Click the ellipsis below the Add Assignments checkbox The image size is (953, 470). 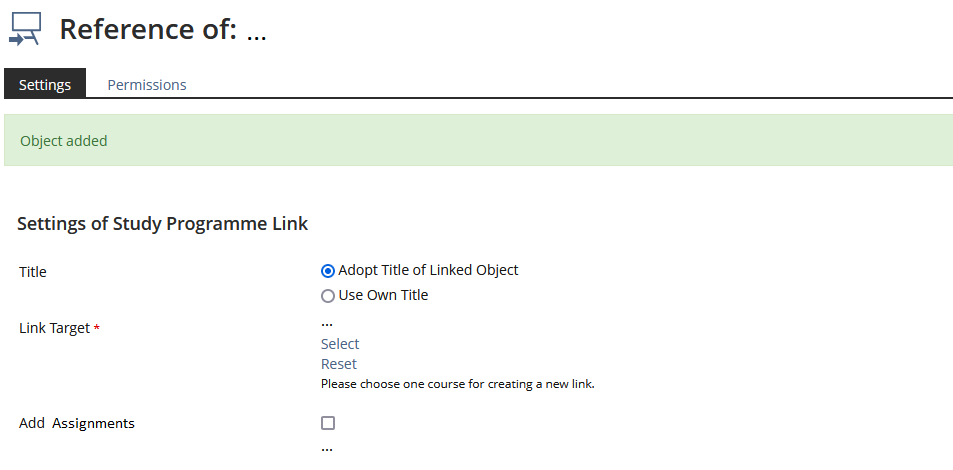(326, 450)
